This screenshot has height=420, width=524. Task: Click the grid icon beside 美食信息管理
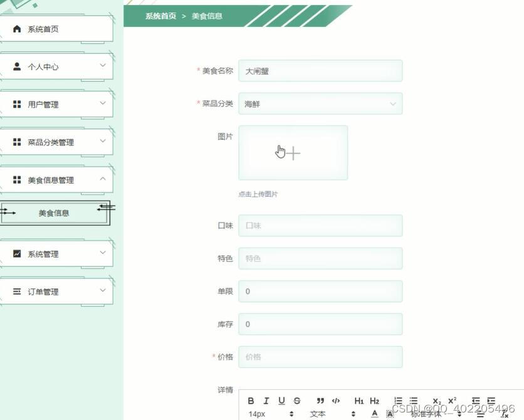pos(17,180)
